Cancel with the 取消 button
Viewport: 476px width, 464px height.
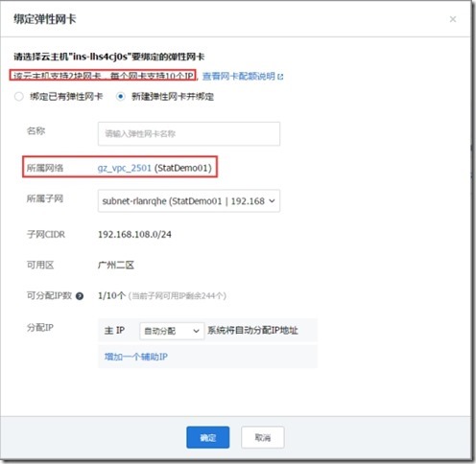point(263,437)
